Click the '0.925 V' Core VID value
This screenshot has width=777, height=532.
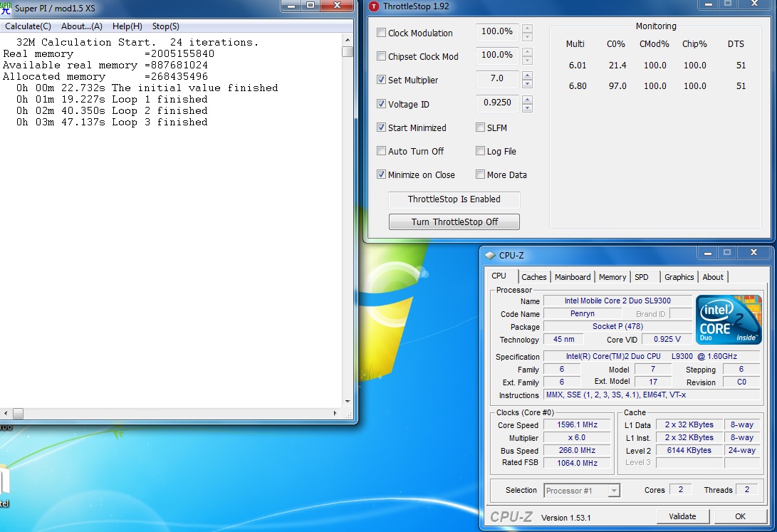pos(667,339)
